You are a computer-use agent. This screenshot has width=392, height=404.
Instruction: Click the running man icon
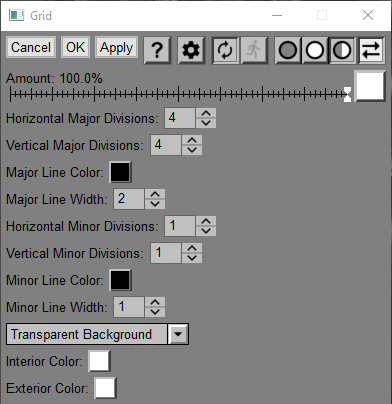point(254,50)
